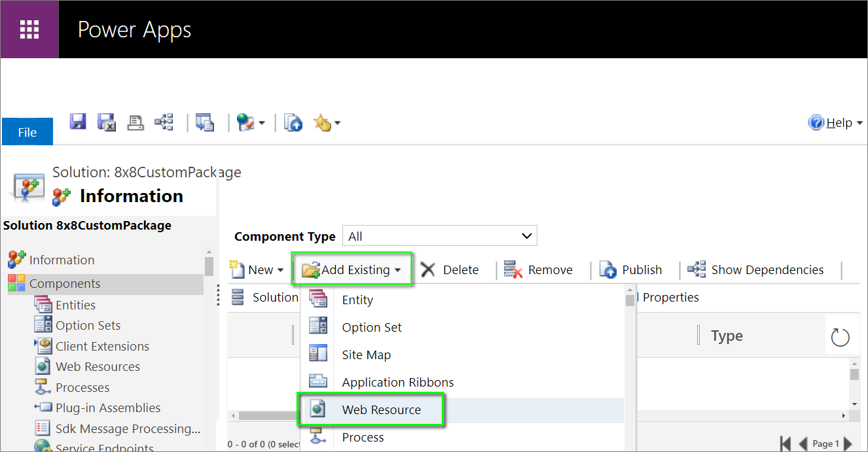Go to the previous page using the left arrow
Viewport: 868px width, 452px height.
(803, 443)
